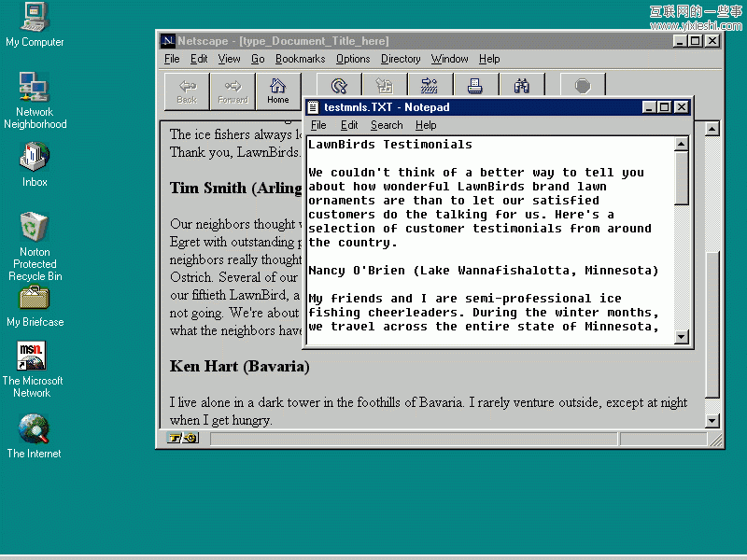
Task: Open the Bookmarks menu in Netscape
Action: [300, 59]
